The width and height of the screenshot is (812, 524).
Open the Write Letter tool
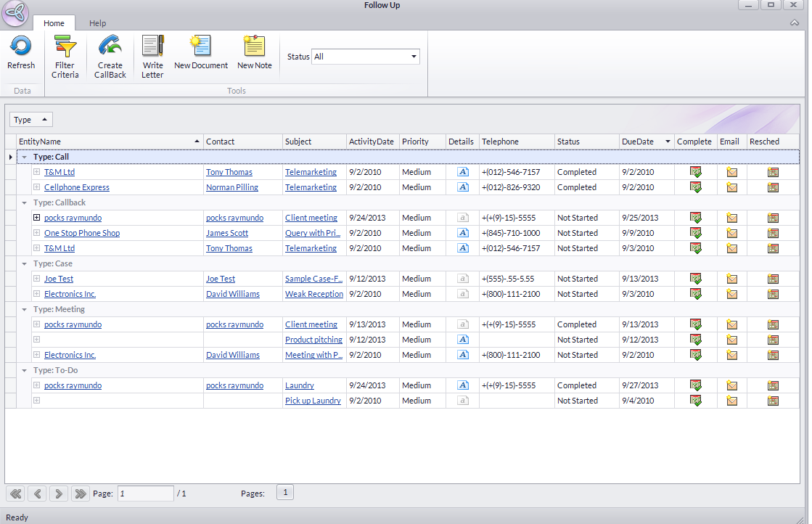pos(152,47)
